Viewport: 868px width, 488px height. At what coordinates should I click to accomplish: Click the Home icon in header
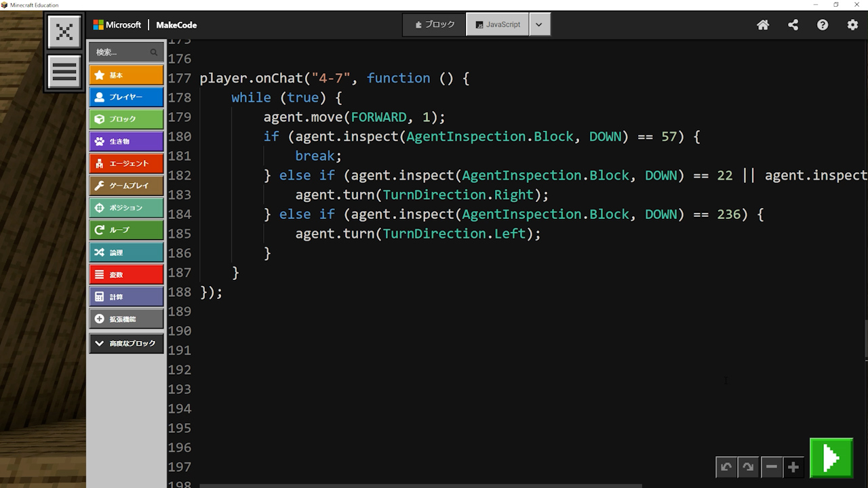763,25
